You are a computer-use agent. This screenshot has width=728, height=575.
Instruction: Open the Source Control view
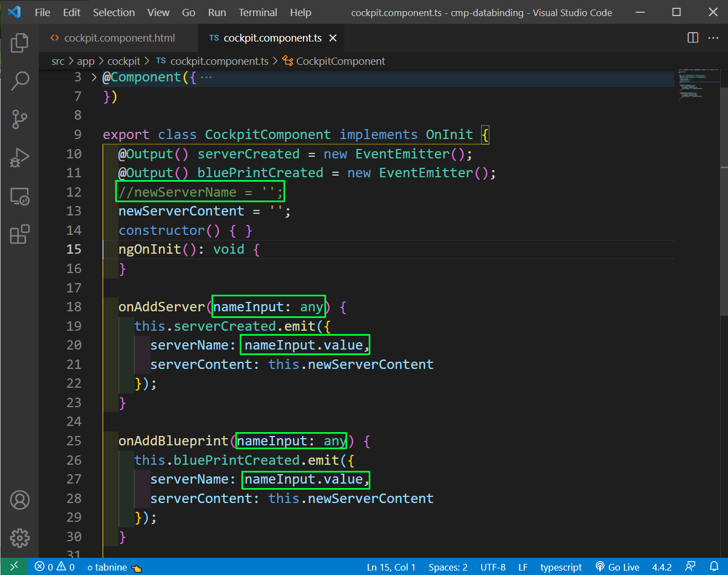tap(19, 119)
